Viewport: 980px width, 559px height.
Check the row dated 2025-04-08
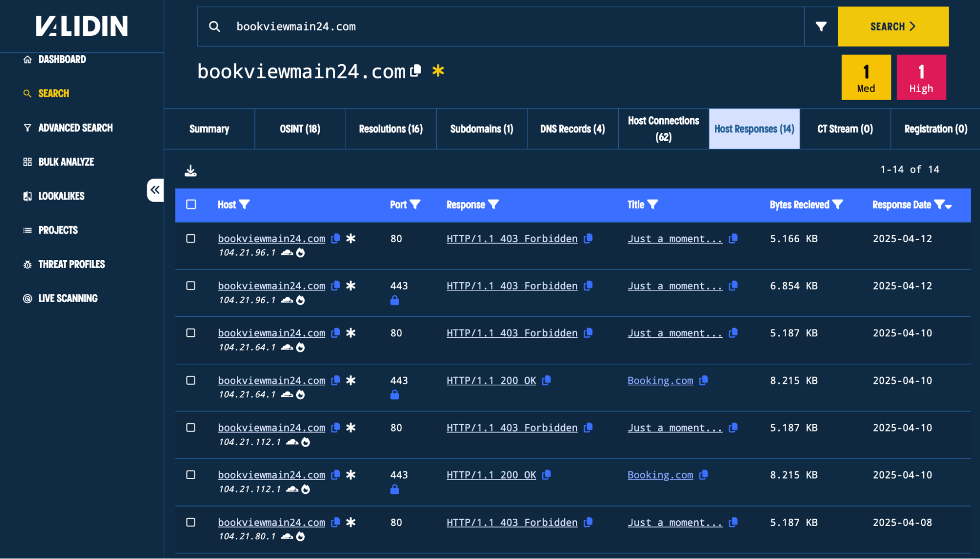point(191,522)
